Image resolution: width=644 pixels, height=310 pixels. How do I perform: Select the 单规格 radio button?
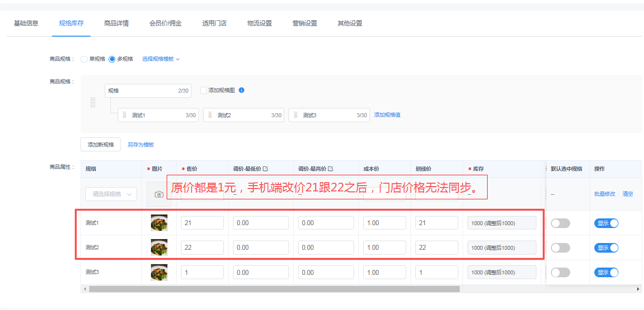pos(84,59)
